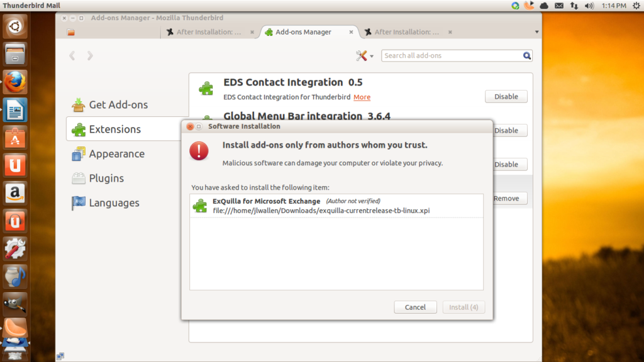Click the back navigation arrow
Viewport: 644px width, 362px height.
click(72, 56)
